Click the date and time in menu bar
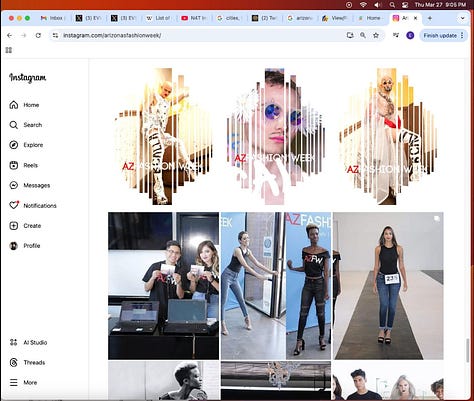The height and width of the screenshot is (401, 474). [x=440, y=5]
